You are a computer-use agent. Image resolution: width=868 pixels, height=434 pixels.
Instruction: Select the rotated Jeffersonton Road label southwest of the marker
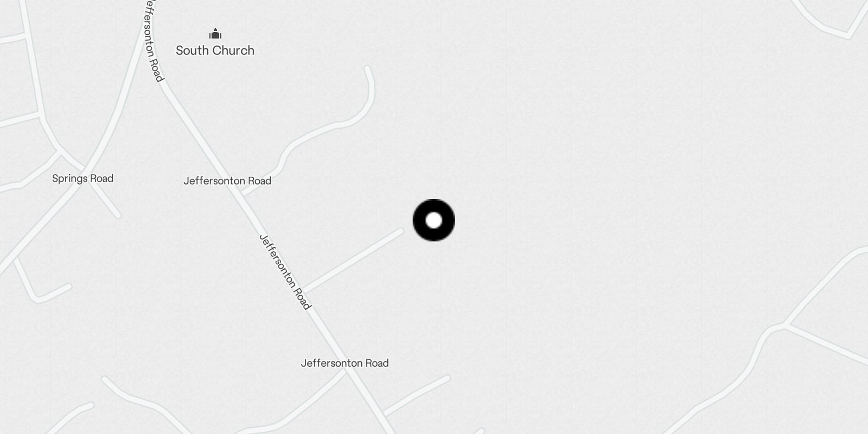tap(285, 272)
